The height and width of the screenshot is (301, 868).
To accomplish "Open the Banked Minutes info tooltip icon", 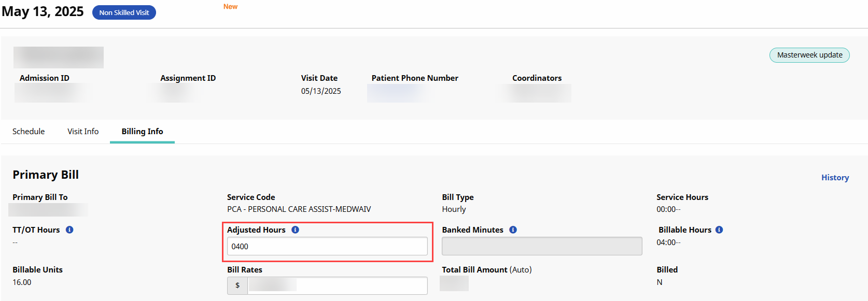I will pos(513,230).
